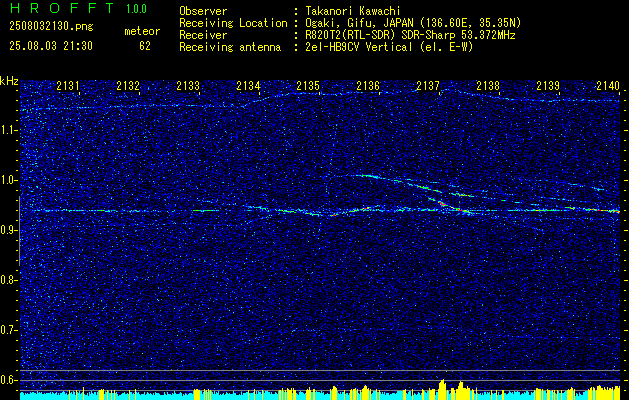Click the gray vertical range bar by the frequency axis

tap(20, 231)
